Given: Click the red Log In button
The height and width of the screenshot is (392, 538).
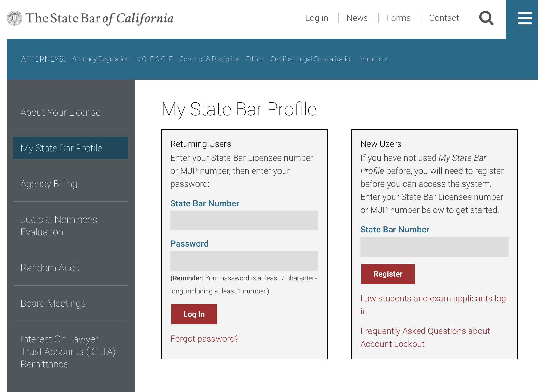Looking at the screenshot, I should click(x=194, y=314).
